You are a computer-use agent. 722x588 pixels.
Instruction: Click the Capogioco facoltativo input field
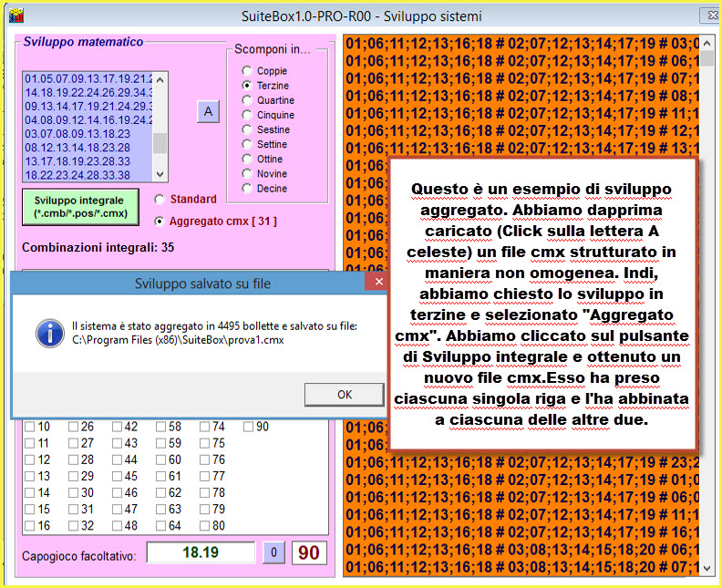click(x=201, y=553)
